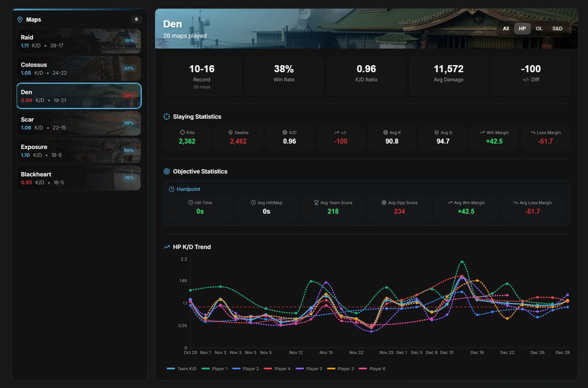Click the crosshair icon beside Kills stat
This screenshot has height=388, width=588.
tap(182, 132)
